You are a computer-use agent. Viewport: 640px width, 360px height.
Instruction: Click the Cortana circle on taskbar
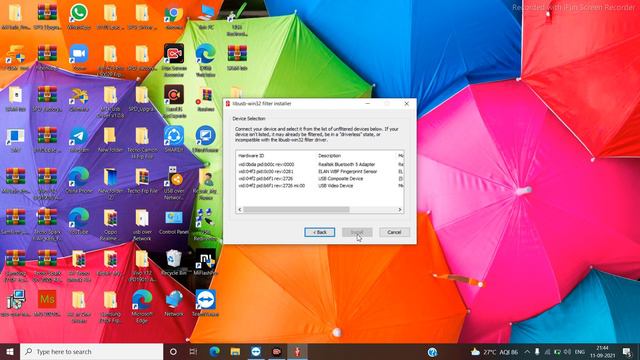(173, 351)
